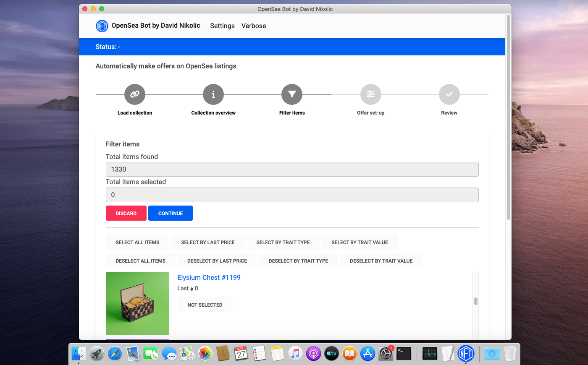This screenshot has width=588, height=365.
Task: Open TextEdit from the Dock
Action: click(x=448, y=354)
